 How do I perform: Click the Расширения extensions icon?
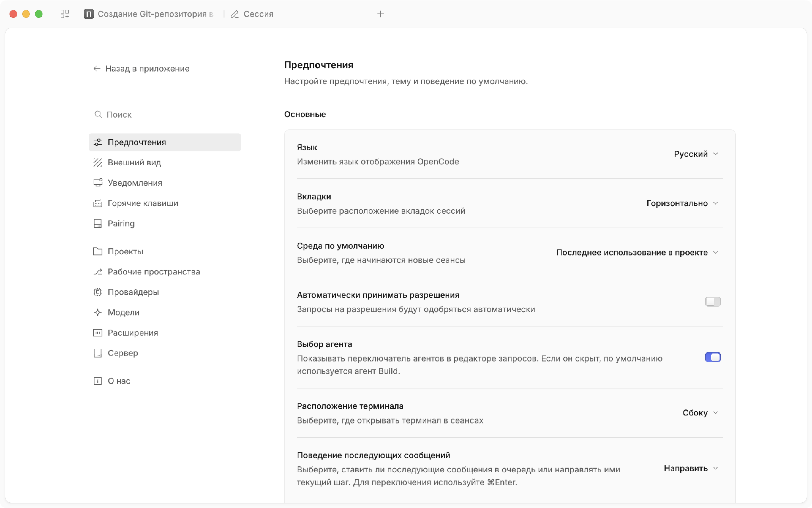pos(98,333)
